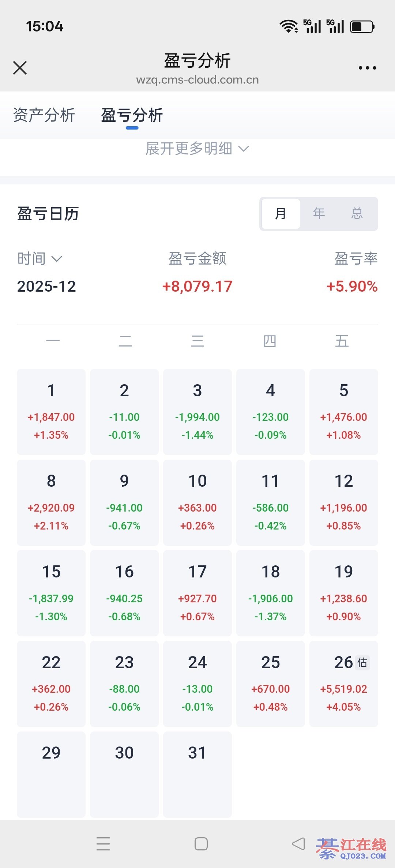Open the 时间 time dropdown
Image resolution: width=395 pixels, height=868 pixels.
[x=39, y=259]
